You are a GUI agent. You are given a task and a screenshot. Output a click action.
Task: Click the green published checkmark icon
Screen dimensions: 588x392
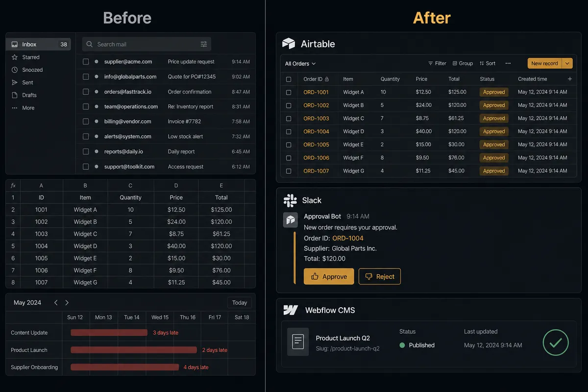point(556,343)
